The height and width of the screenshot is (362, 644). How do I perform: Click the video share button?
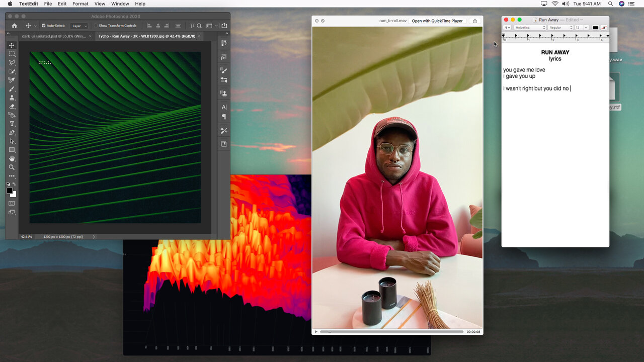pyautogui.click(x=474, y=21)
